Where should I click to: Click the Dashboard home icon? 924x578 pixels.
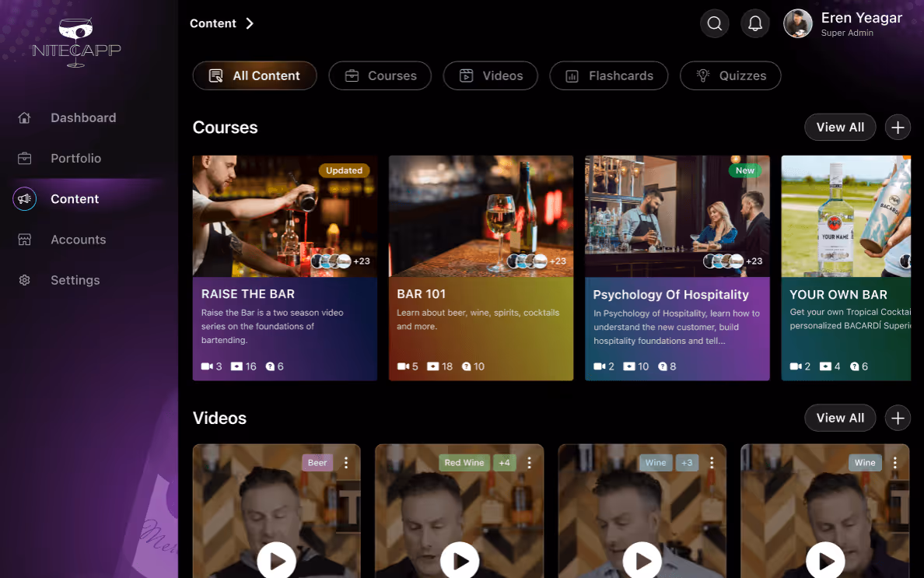pos(24,117)
